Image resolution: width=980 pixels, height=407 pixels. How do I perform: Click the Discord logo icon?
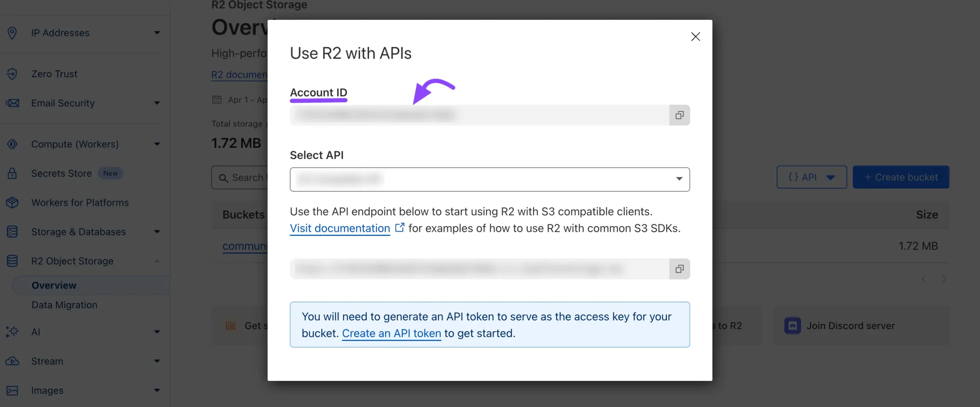[792, 326]
